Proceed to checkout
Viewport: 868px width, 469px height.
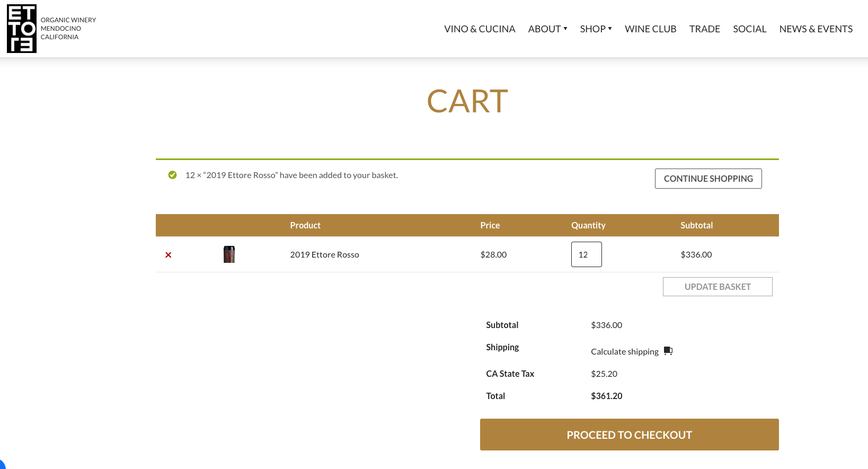tap(629, 435)
